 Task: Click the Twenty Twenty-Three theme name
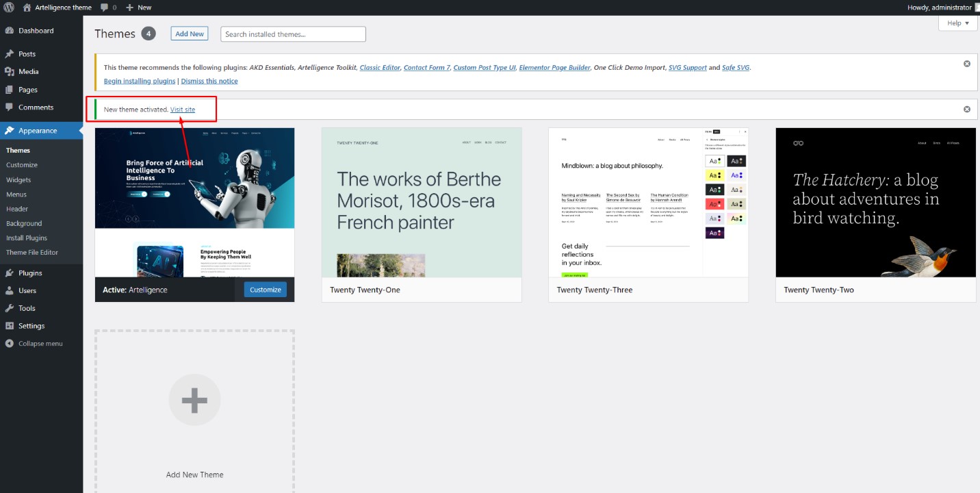[595, 290]
